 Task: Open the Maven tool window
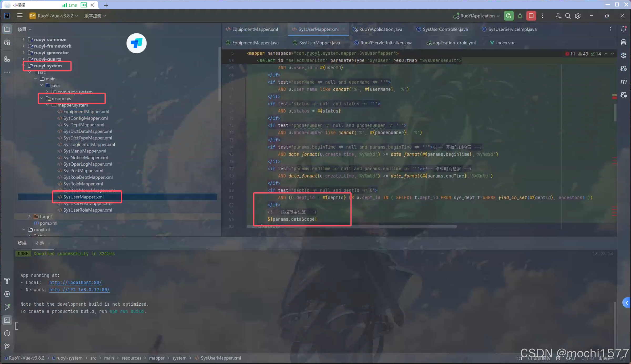click(623, 82)
